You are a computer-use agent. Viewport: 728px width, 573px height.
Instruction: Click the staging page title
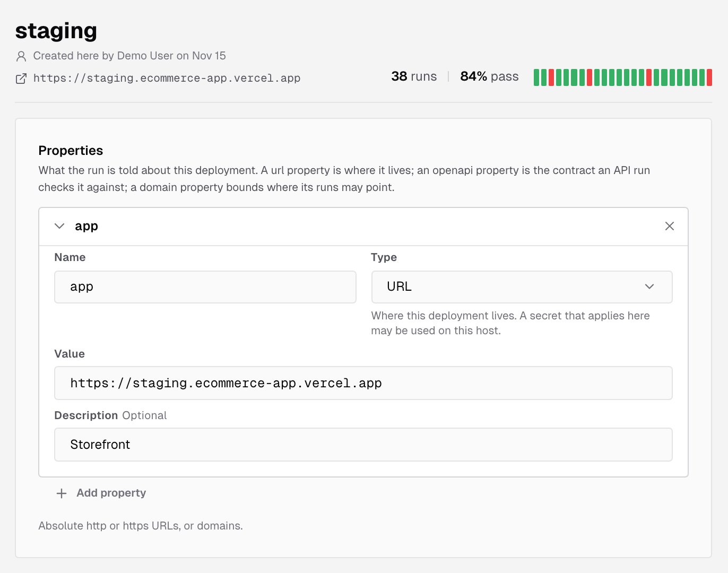pyautogui.click(x=56, y=31)
